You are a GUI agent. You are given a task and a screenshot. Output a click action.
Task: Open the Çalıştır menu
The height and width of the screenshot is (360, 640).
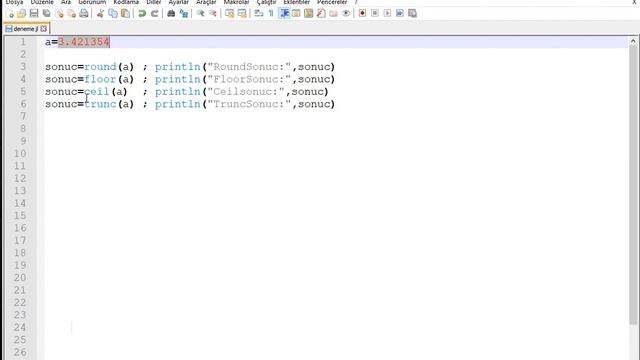266,2
